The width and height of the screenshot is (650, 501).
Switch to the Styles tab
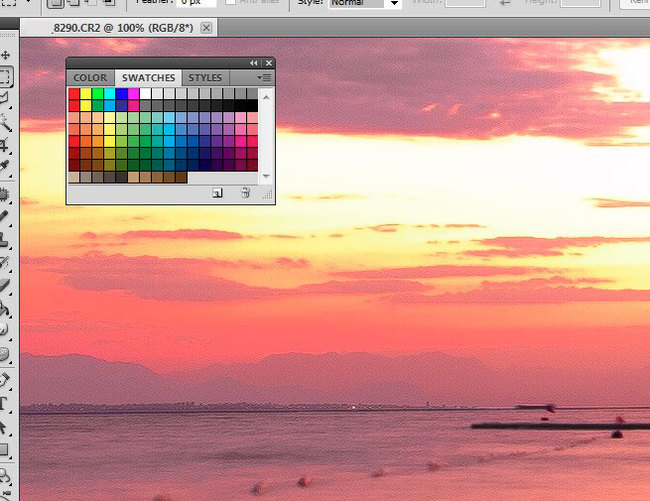[x=205, y=77]
